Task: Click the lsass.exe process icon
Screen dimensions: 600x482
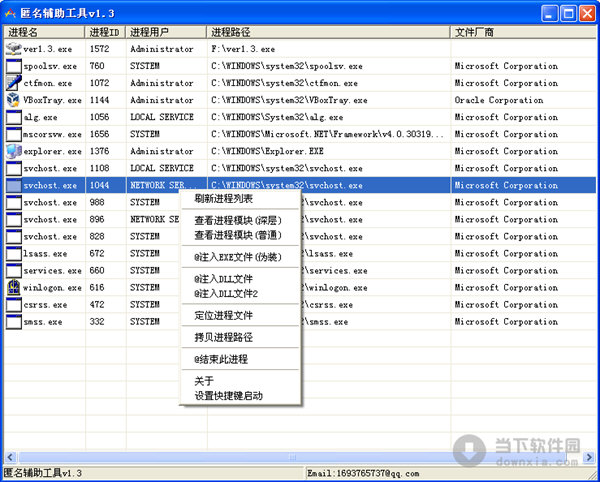Action: point(14,254)
